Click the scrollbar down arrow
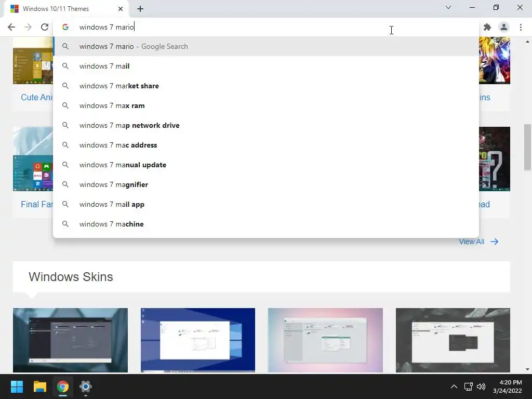532x399 pixels. 527,369
